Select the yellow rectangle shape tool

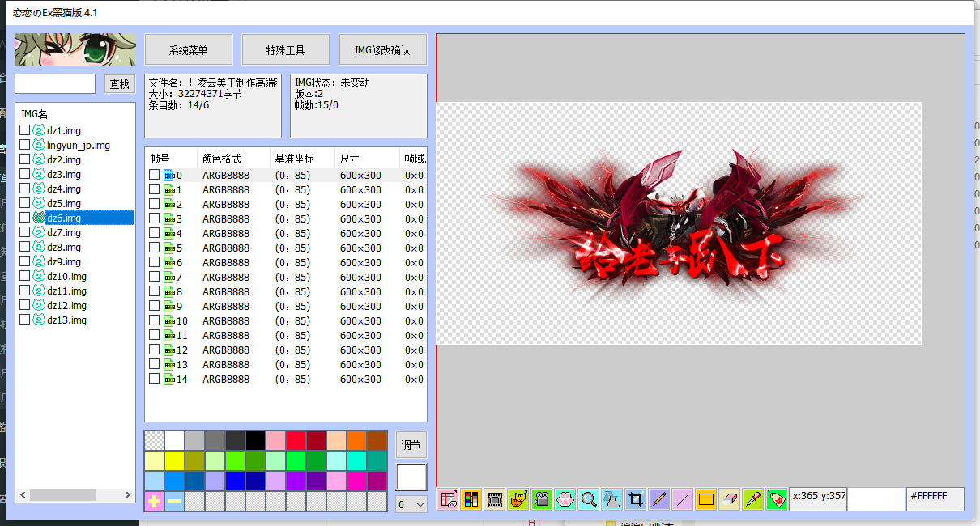[706, 499]
